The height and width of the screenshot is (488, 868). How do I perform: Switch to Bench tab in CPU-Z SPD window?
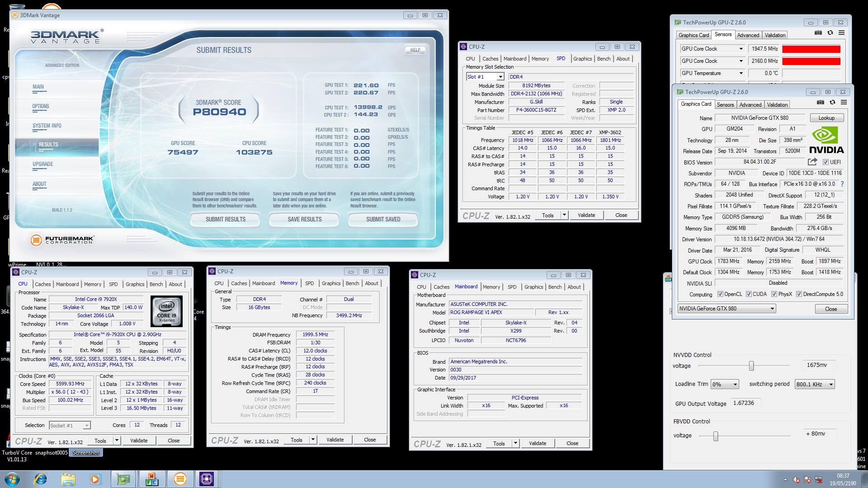[604, 59]
